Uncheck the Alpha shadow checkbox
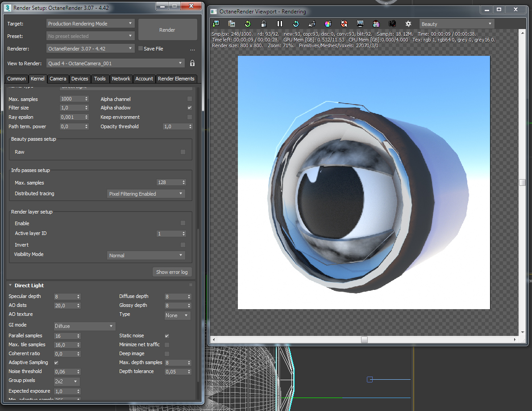Screen dimensions: 532x411 [190, 108]
